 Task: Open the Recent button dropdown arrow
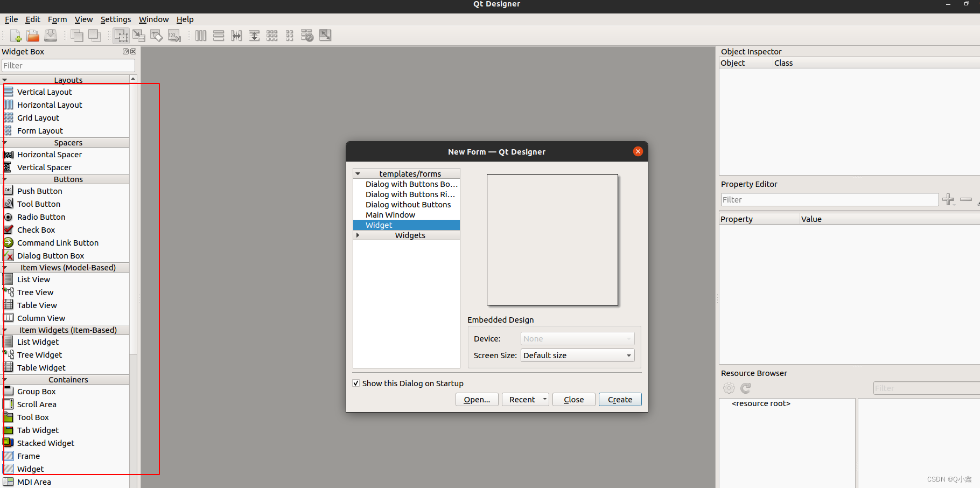tap(545, 400)
